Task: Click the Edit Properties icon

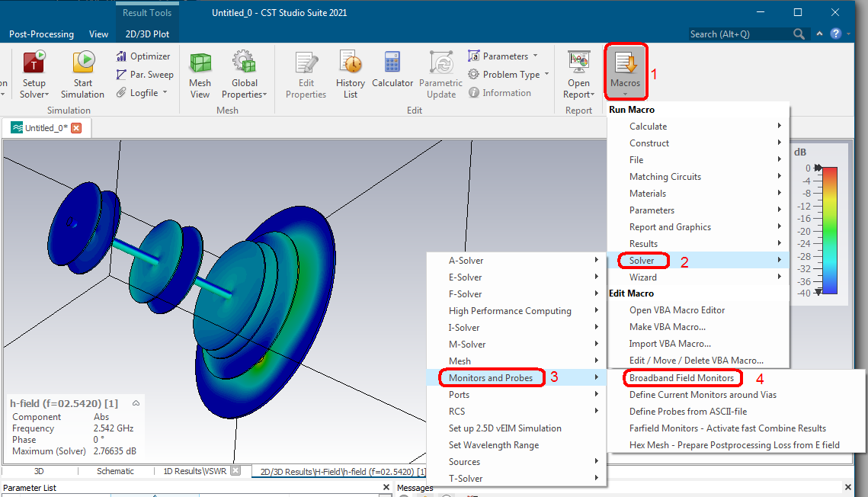Action: (x=306, y=63)
